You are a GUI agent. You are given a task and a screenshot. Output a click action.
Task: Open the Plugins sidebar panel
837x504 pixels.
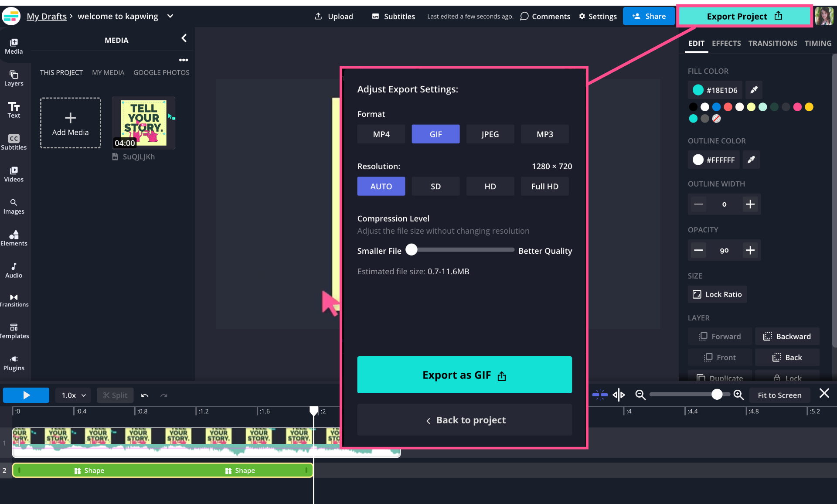[x=14, y=363]
